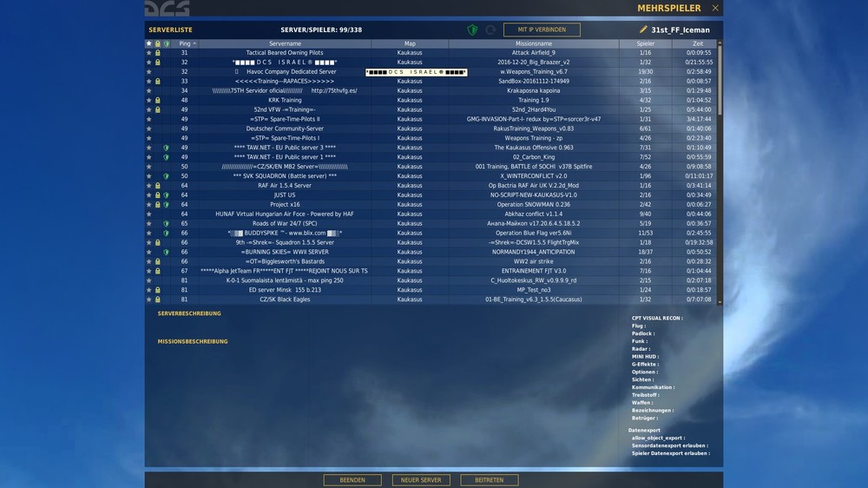Image resolution: width=868 pixels, height=488 pixels.
Task: Sort by the password lock column header
Action: point(157,43)
